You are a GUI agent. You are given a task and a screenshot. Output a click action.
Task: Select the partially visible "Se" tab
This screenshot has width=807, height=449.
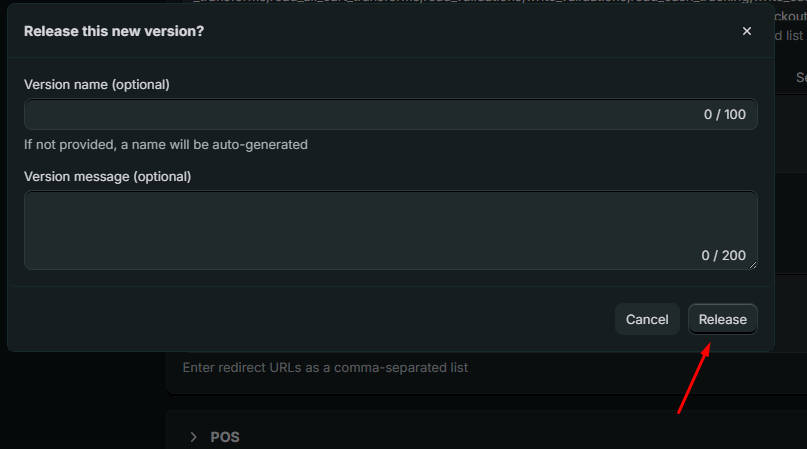[800, 77]
